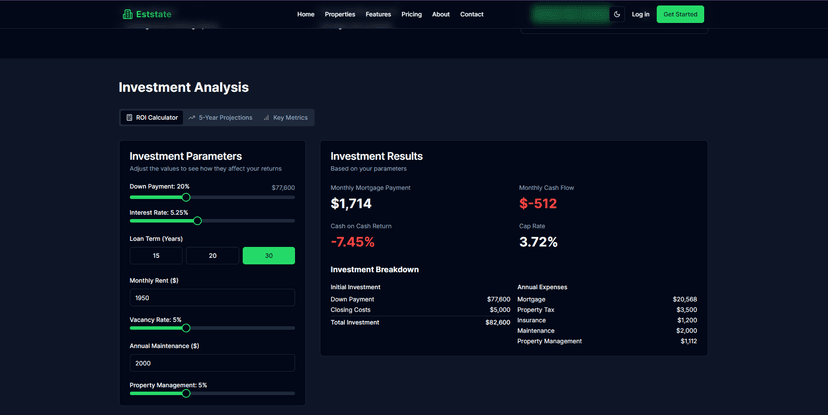Image resolution: width=828 pixels, height=415 pixels.
Task: Choose the 30 year loan term
Action: pyautogui.click(x=268, y=256)
